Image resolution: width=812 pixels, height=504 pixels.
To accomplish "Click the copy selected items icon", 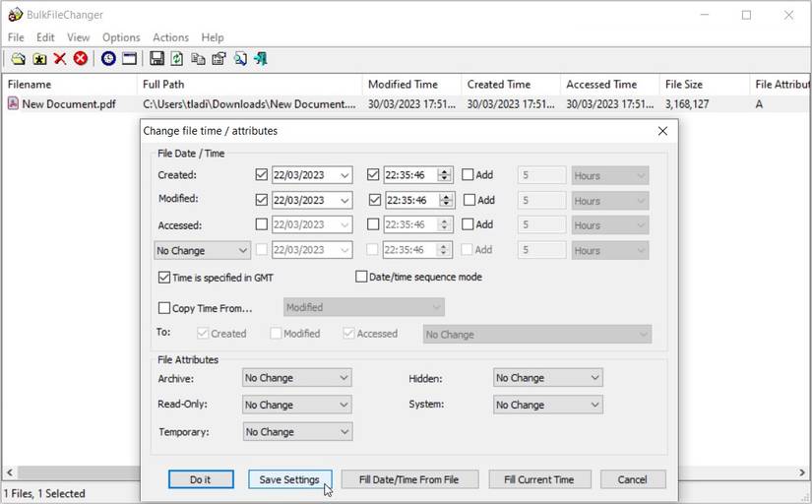I will point(198,58).
